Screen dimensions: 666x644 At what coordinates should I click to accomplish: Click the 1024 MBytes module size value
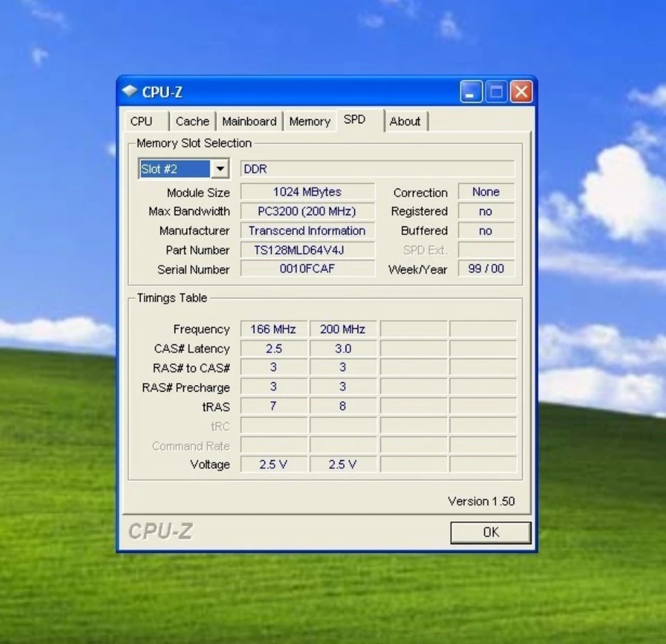pos(307,192)
